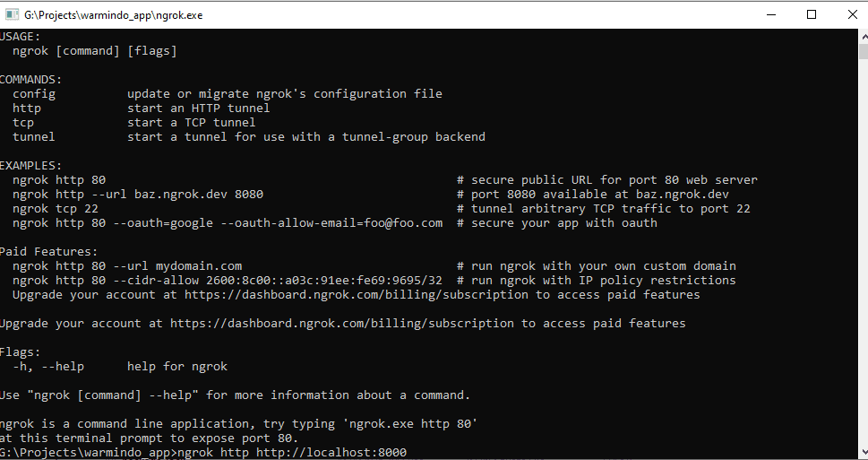Viewport: 868px width, 460px height.
Task: Click the '--oauth=google' example line
Action: coord(228,222)
